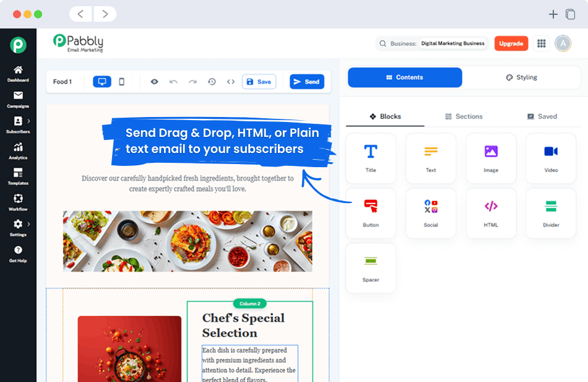Image resolution: width=588 pixels, height=382 pixels.
Task: Add a Video block to the email
Action: [550, 158]
